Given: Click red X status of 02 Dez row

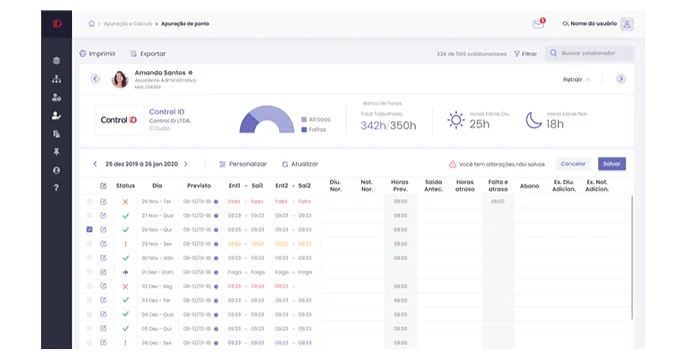Looking at the screenshot, I should pos(126,287).
